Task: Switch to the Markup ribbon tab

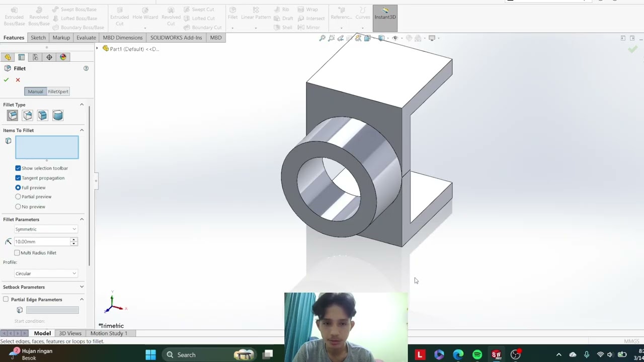Action: (x=61, y=38)
